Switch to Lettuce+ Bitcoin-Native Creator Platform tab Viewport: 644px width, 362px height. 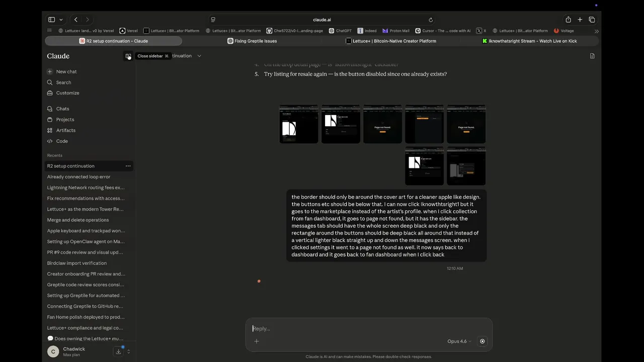[x=391, y=41]
